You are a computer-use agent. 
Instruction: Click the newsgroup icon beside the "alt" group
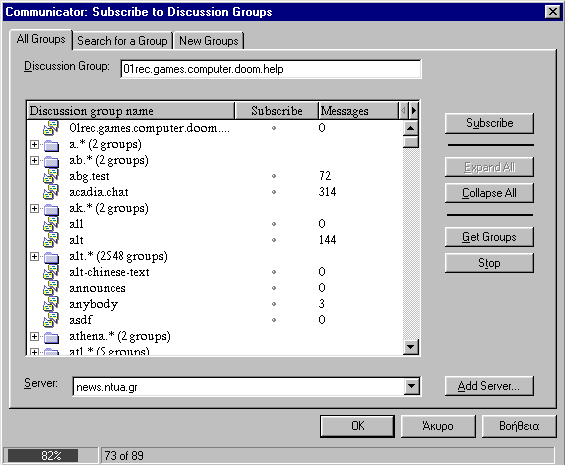51,240
